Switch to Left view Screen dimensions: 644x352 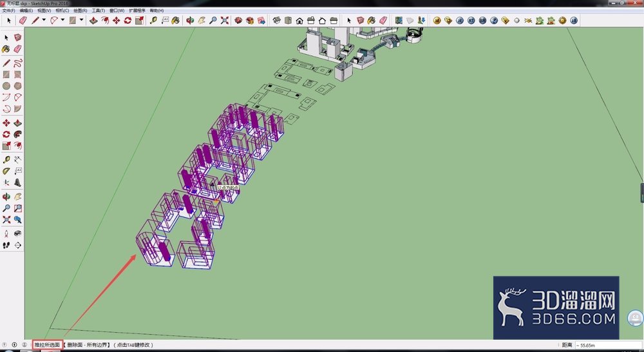click(x=334, y=20)
